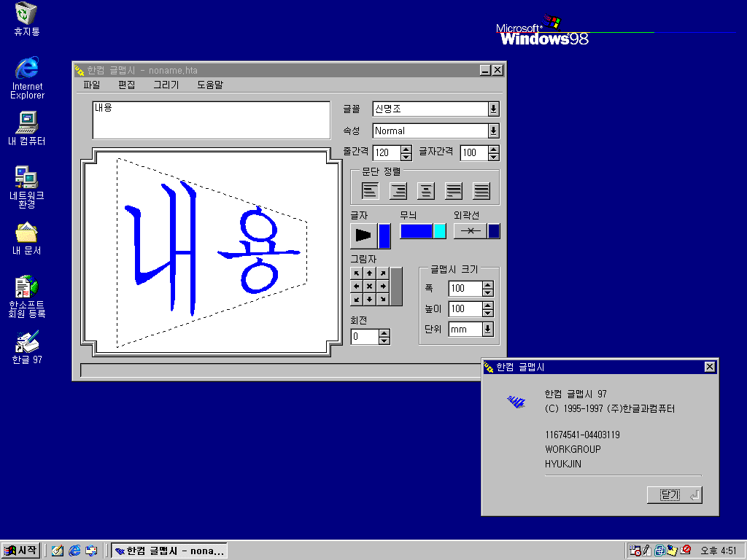Activate 한컴 글맵시 taskbar button
Screen dimensions: 747x560
[169, 551]
